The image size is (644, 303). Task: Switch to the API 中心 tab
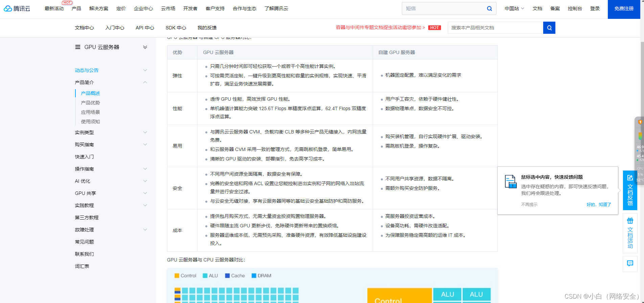[x=145, y=28]
